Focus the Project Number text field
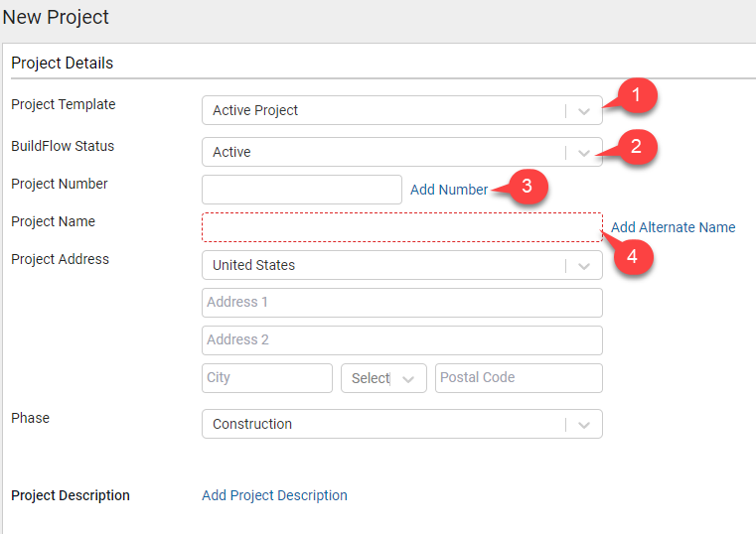Viewport: 756px width, 534px height. click(x=302, y=190)
